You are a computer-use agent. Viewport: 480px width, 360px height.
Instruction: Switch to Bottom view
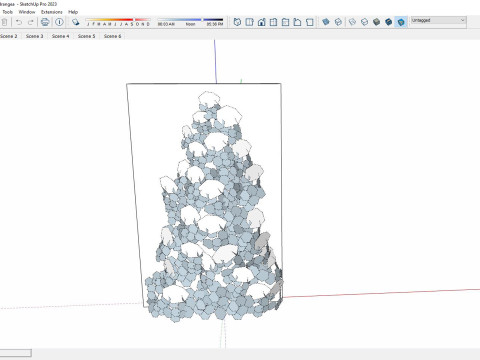310,22
